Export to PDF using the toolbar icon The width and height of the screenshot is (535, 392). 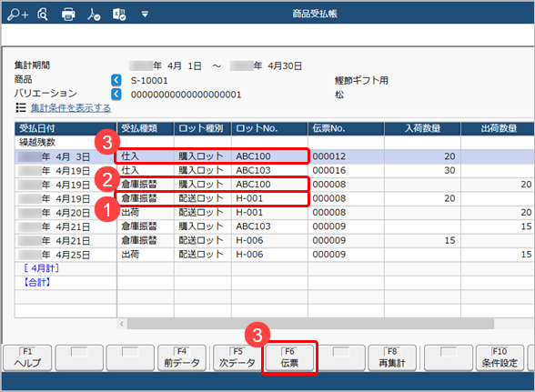94,15
